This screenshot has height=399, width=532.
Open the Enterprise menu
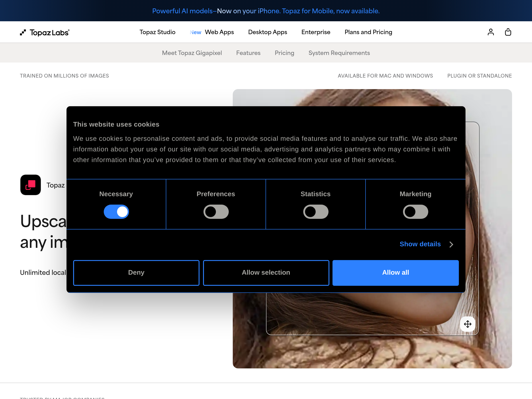316,32
